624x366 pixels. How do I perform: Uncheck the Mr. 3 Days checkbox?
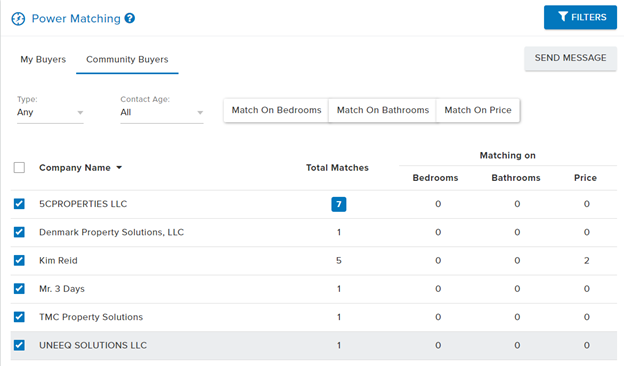coord(19,288)
